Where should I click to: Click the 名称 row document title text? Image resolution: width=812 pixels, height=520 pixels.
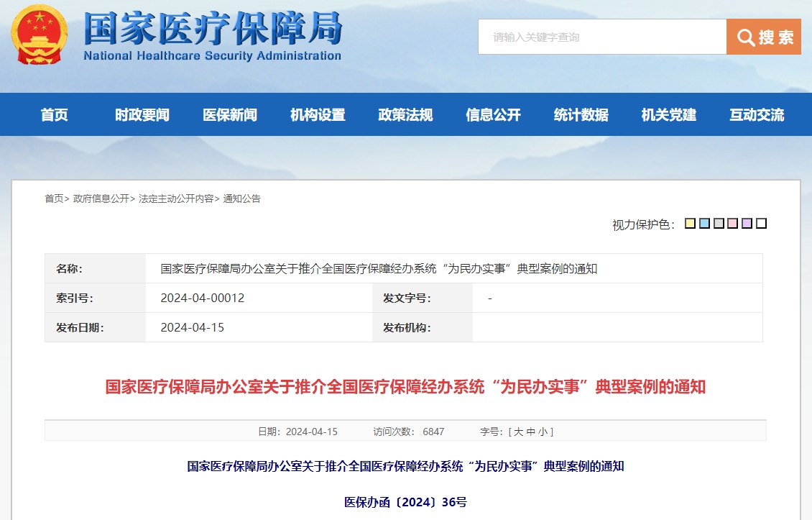(379, 268)
